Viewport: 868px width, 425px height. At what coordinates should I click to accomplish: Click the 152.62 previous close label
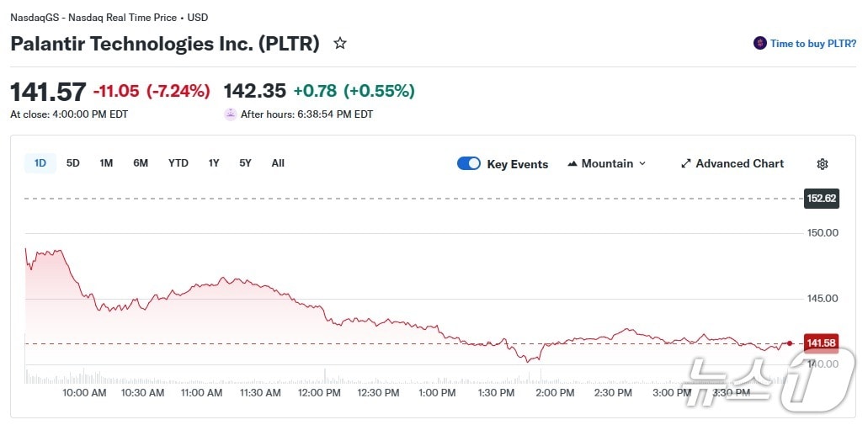pos(822,199)
